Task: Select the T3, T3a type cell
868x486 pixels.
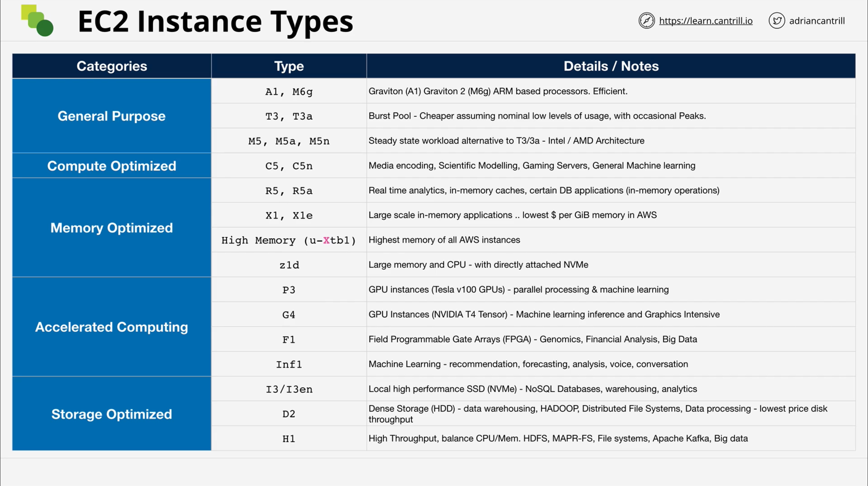Action: tap(288, 116)
